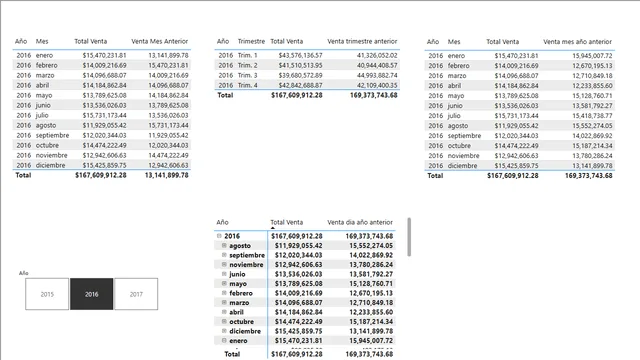Click octubre cell in right table
The width and height of the screenshot is (640, 360).
(x=459, y=146)
